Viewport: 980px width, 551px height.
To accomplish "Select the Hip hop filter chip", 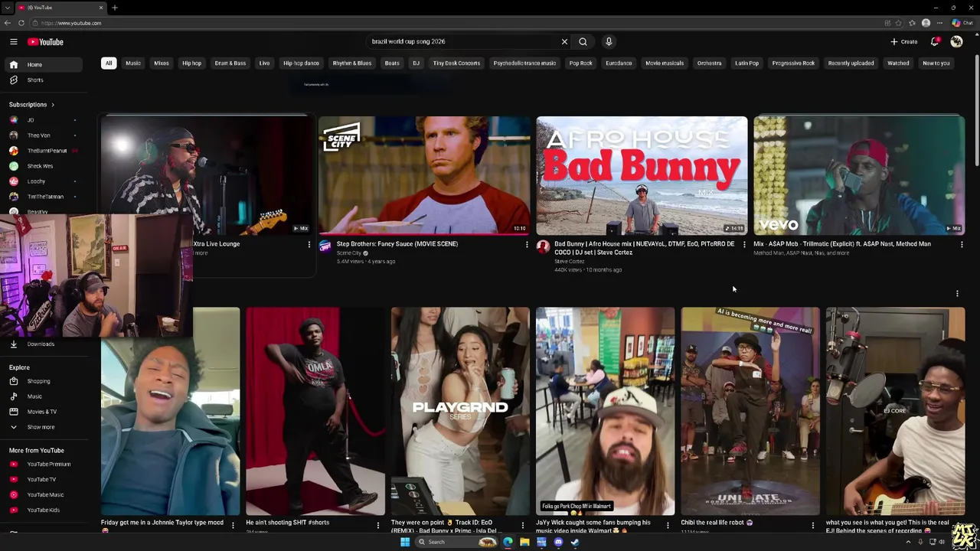I will click(191, 64).
